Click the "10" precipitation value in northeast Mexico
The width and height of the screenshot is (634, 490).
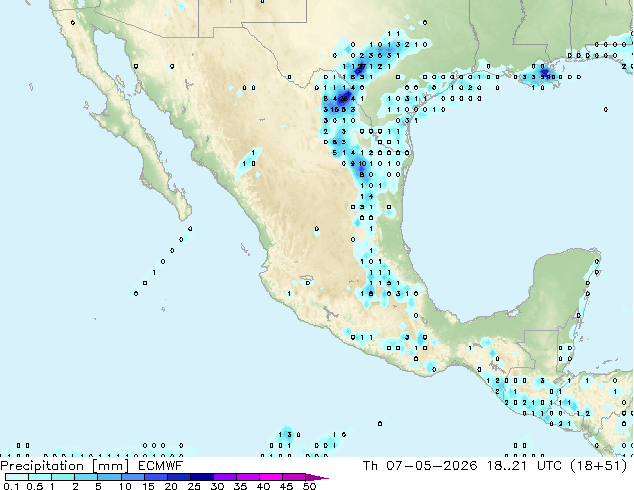361,164
